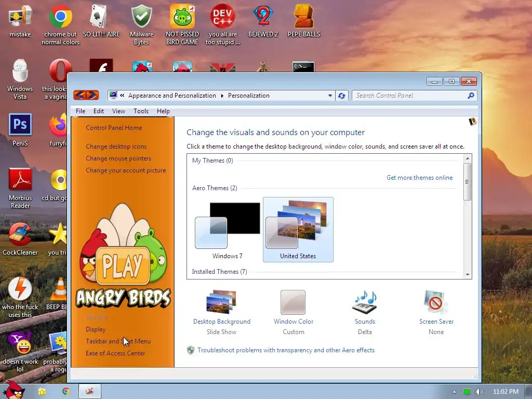Open the Tools menu
The width and height of the screenshot is (532, 399).
141,111
